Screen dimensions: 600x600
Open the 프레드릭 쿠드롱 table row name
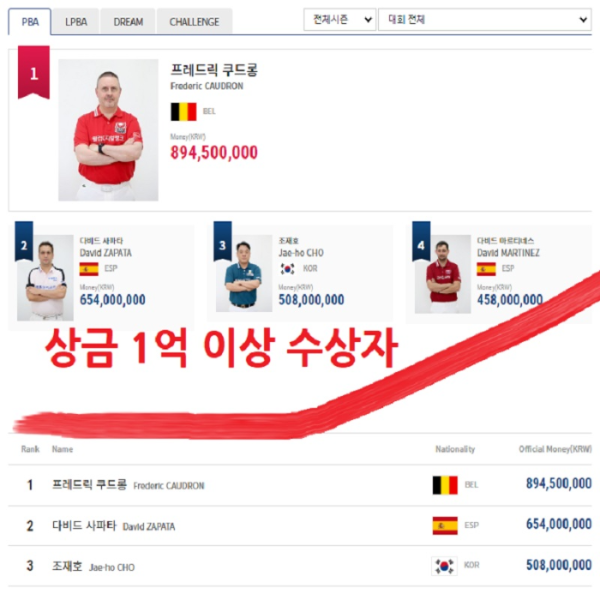pyautogui.click(x=89, y=484)
